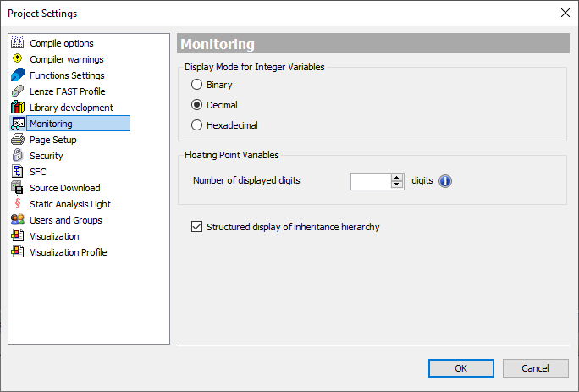The image size is (579, 392).
Task: Click the Security padlock icon
Action: [18, 155]
